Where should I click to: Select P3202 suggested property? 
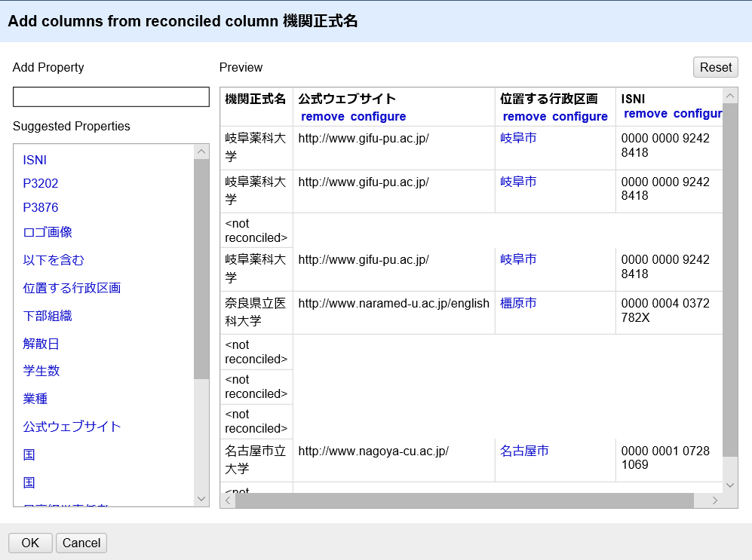coord(40,183)
